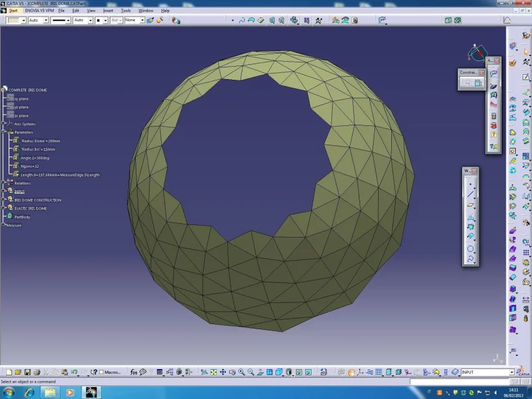Viewport: 532px width, 399px height.
Task: Select the xy plane tree item
Action: point(21,99)
